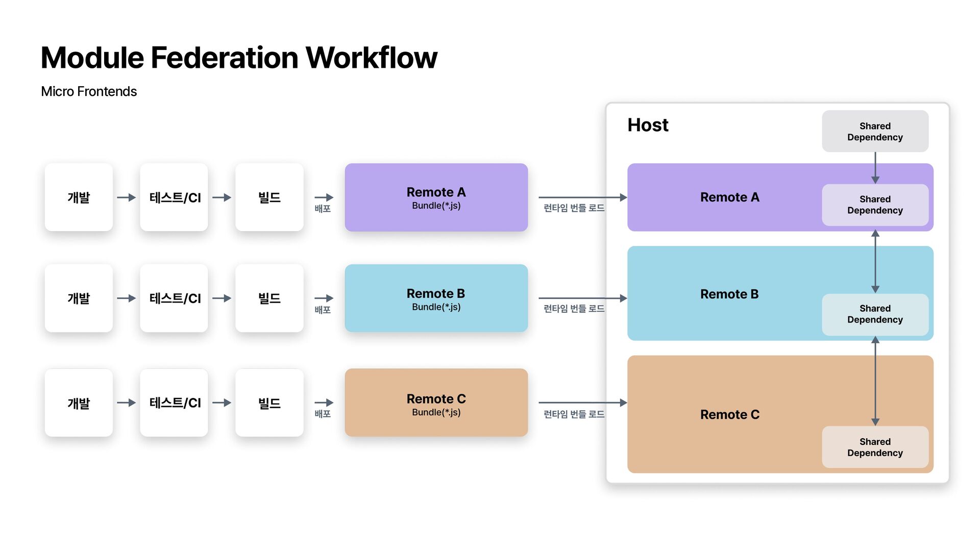This screenshot has width=980, height=551.
Task: Select the 개발 box in the Remote A row
Action: (x=79, y=197)
